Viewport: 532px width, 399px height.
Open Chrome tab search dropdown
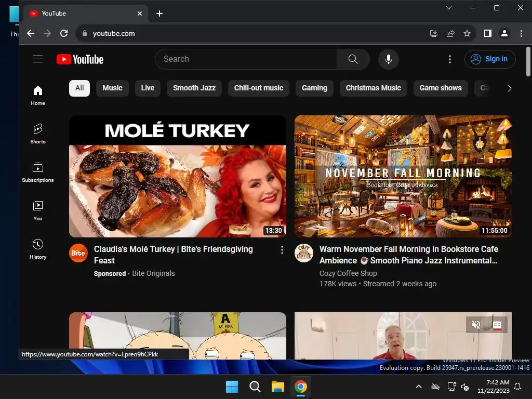(x=448, y=8)
